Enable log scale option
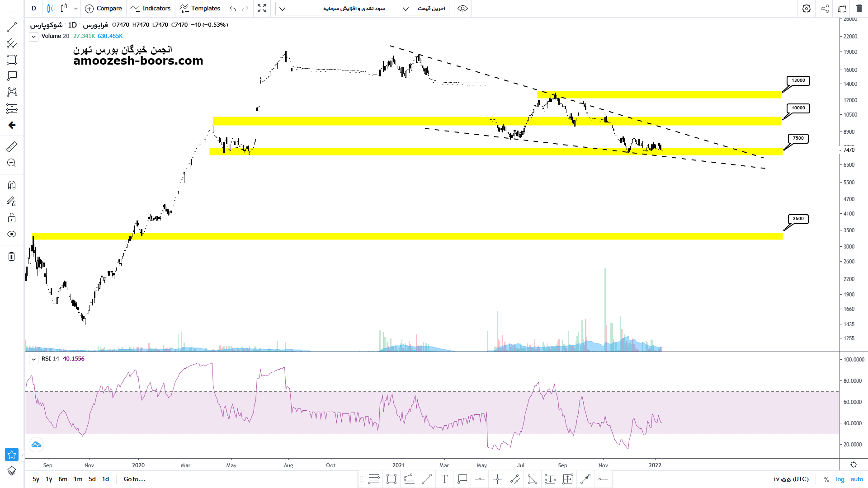The height and width of the screenshot is (488, 868). click(840, 479)
